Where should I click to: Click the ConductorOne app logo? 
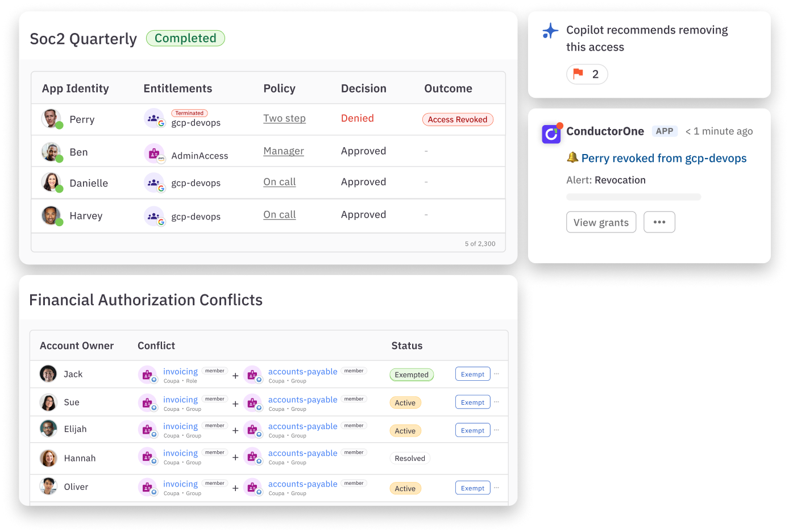[x=551, y=134]
